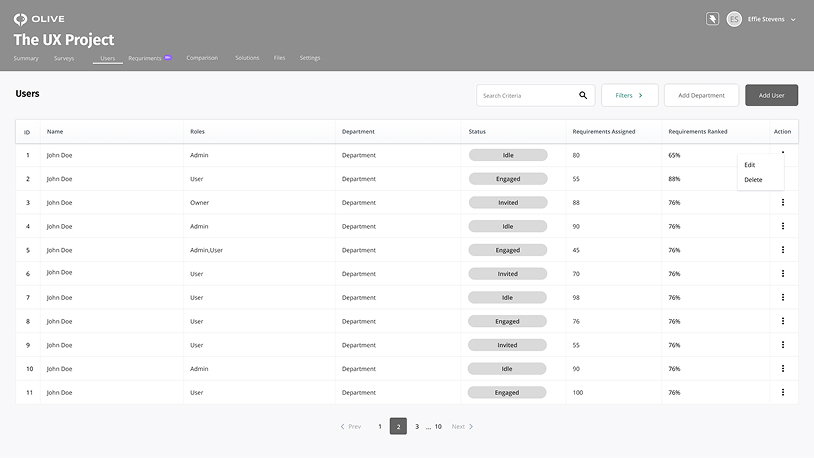Click the Invited status badge in row 3
Viewport: 814px width, 458px height.
coord(508,203)
